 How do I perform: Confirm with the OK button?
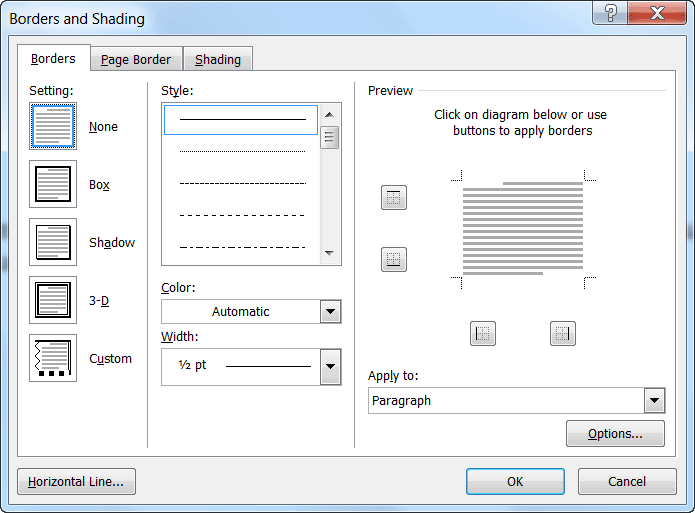click(x=515, y=482)
